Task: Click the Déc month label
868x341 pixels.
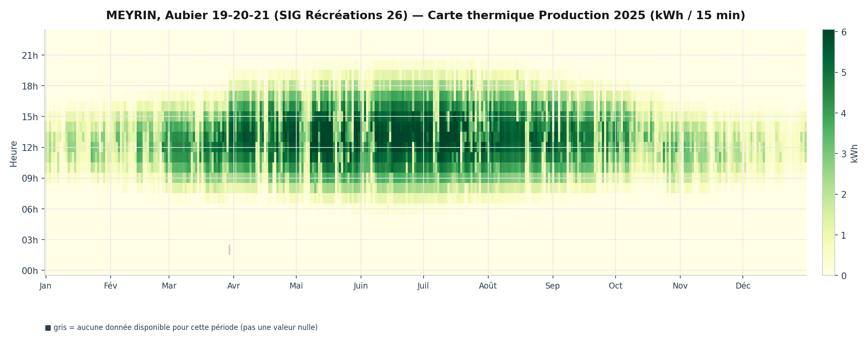Action: 743,286
